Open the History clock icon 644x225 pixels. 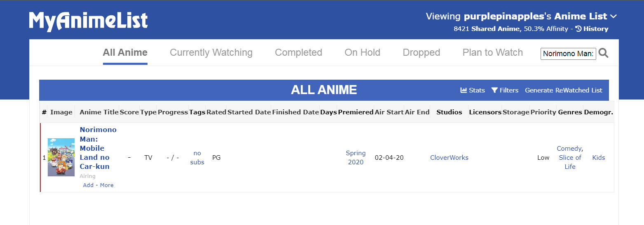pos(578,29)
